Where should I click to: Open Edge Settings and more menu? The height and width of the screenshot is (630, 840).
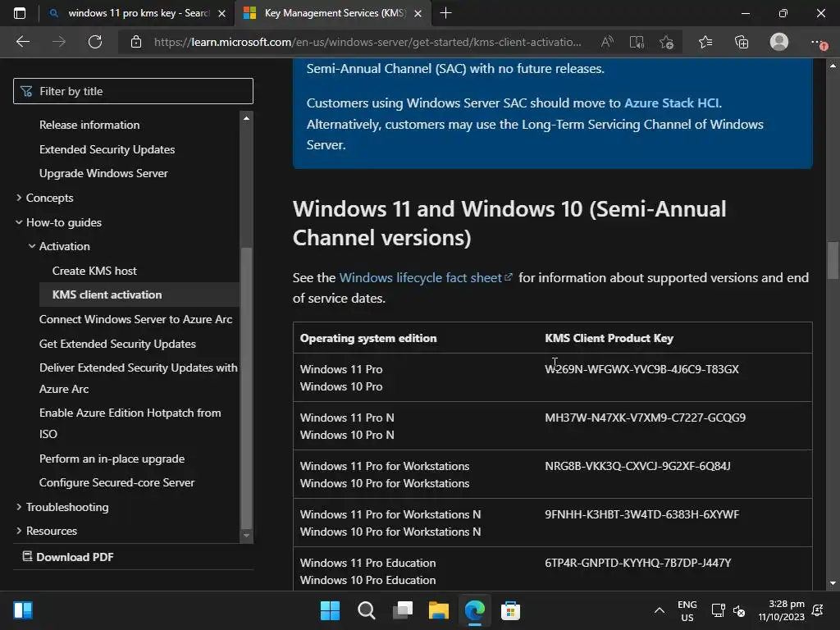coord(818,42)
